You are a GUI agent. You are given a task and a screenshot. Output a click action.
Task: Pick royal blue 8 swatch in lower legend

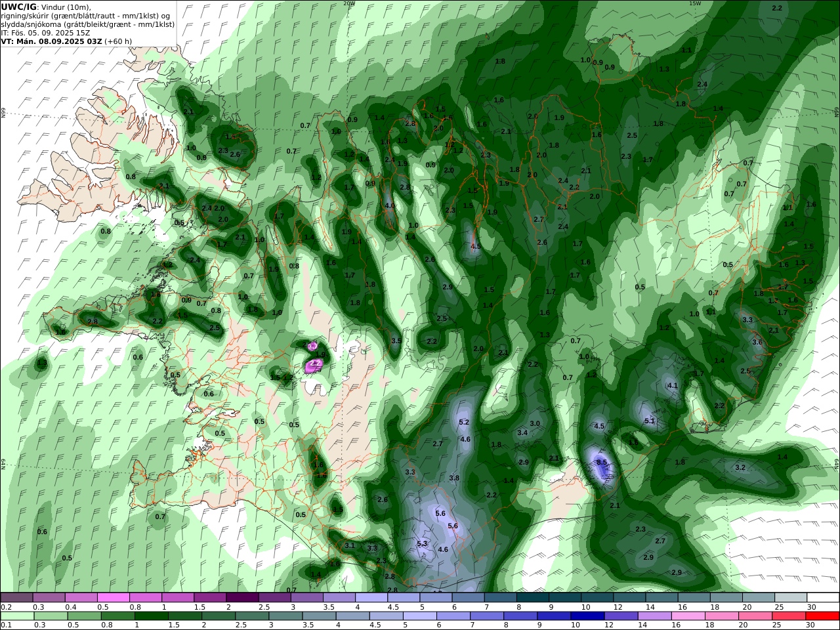click(x=521, y=616)
